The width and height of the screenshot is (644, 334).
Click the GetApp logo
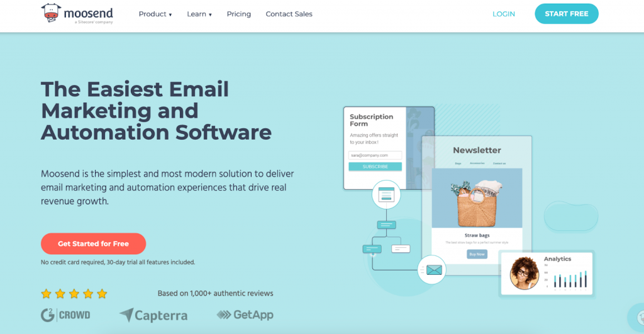coord(245,315)
